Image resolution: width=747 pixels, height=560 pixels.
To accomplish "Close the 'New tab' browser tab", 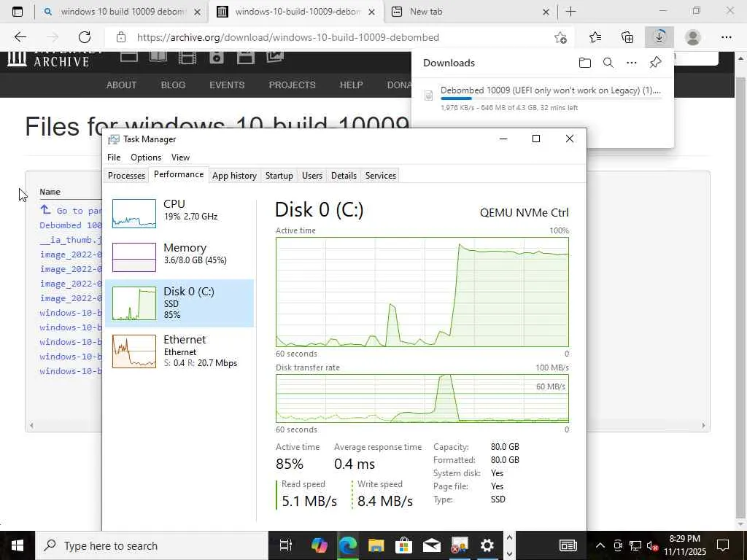I will (x=546, y=12).
